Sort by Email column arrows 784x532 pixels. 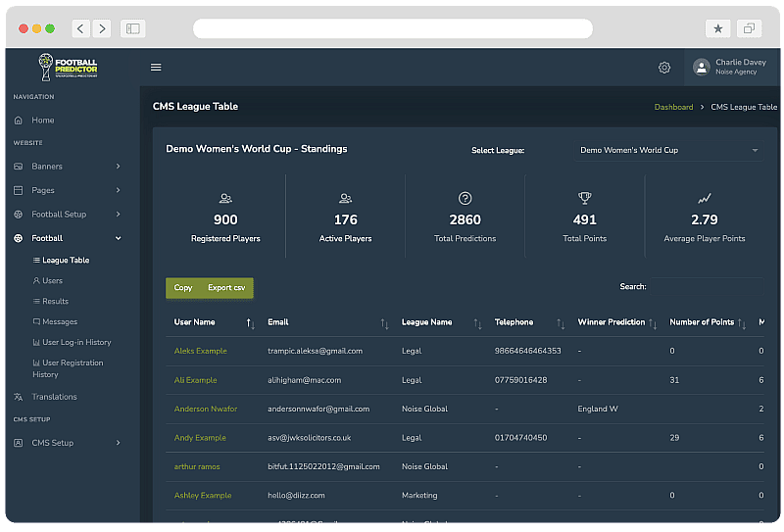click(x=384, y=323)
